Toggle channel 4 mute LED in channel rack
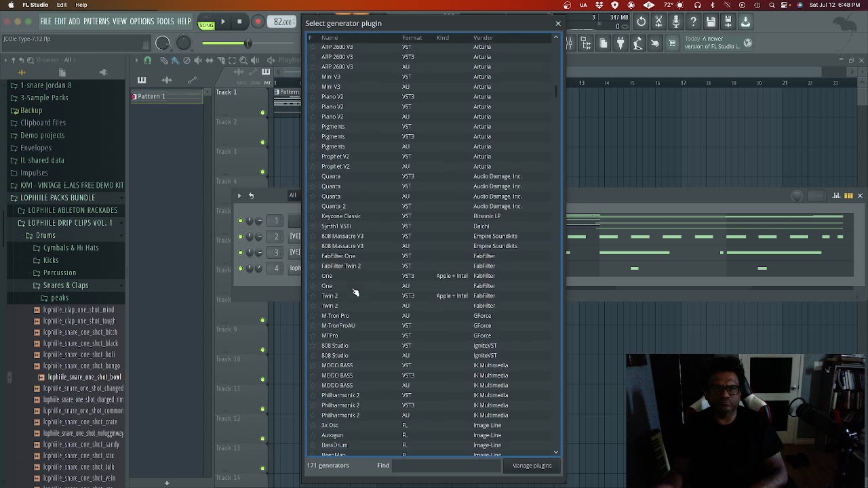 240,268
